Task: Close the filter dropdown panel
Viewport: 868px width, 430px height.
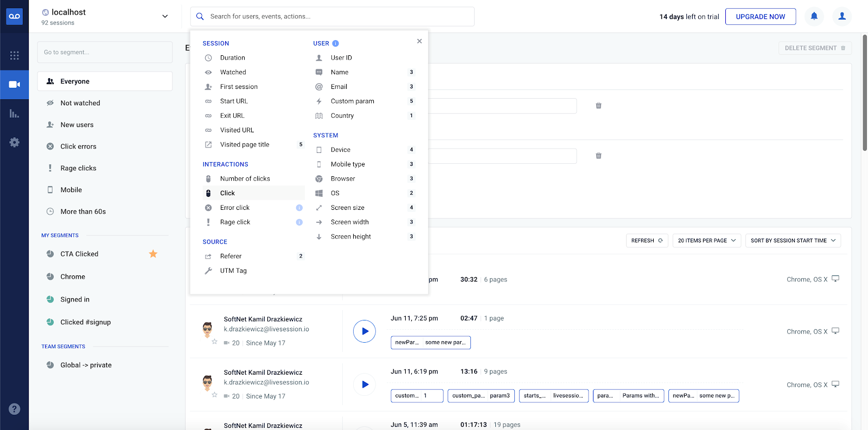Action: 419,41
